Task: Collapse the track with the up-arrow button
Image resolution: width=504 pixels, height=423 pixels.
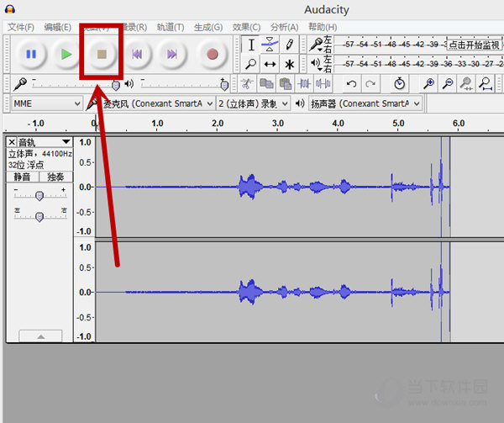Action: coord(40,336)
